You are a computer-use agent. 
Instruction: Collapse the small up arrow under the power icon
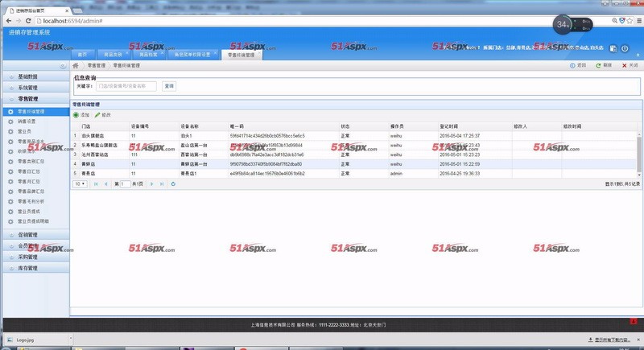638,55
